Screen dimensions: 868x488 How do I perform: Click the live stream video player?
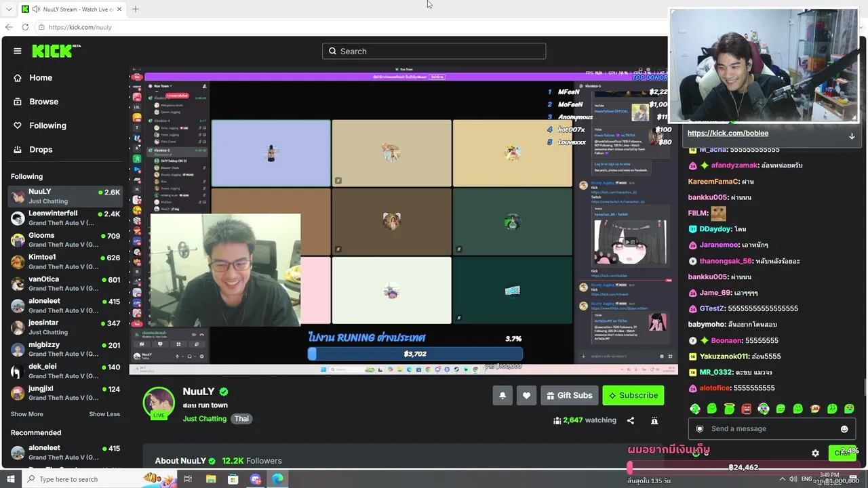pos(403,221)
